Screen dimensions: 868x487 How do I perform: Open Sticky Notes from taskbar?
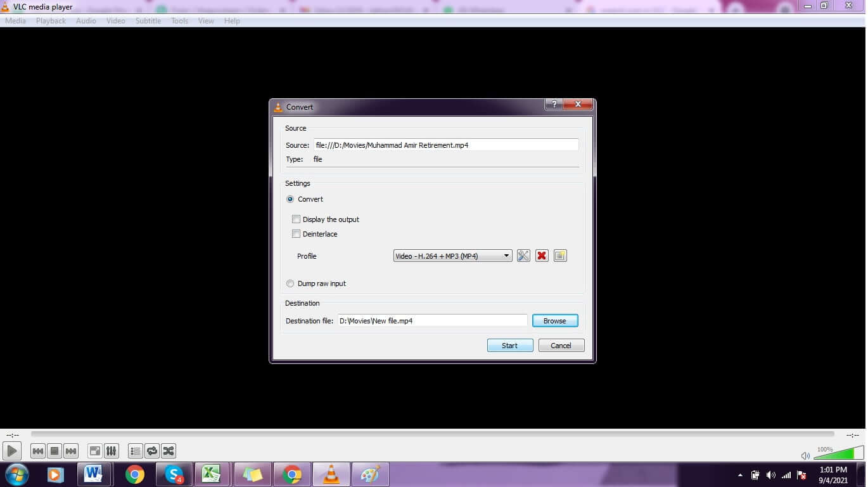252,474
